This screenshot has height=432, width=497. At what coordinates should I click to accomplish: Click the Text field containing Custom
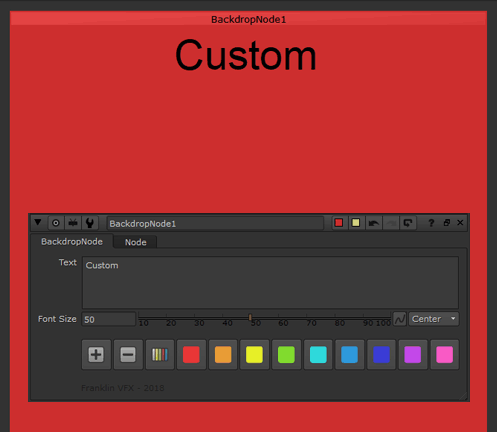[x=270, y=283]
